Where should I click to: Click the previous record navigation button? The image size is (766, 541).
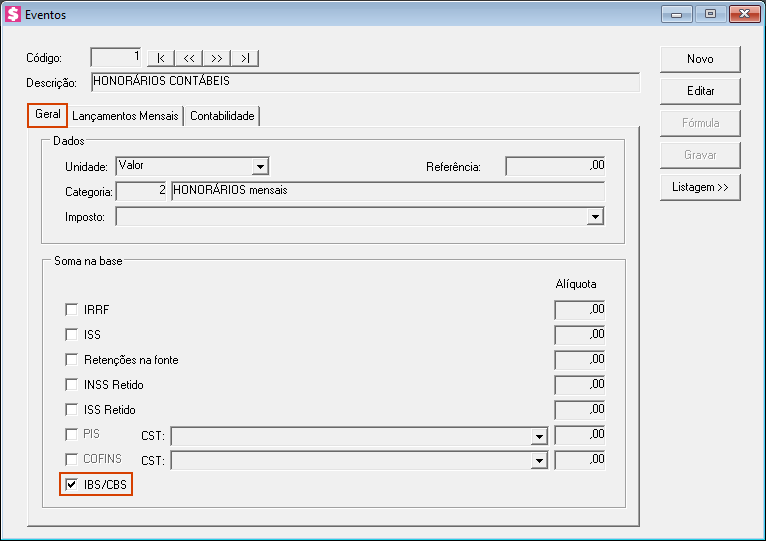tap(189, 58)
